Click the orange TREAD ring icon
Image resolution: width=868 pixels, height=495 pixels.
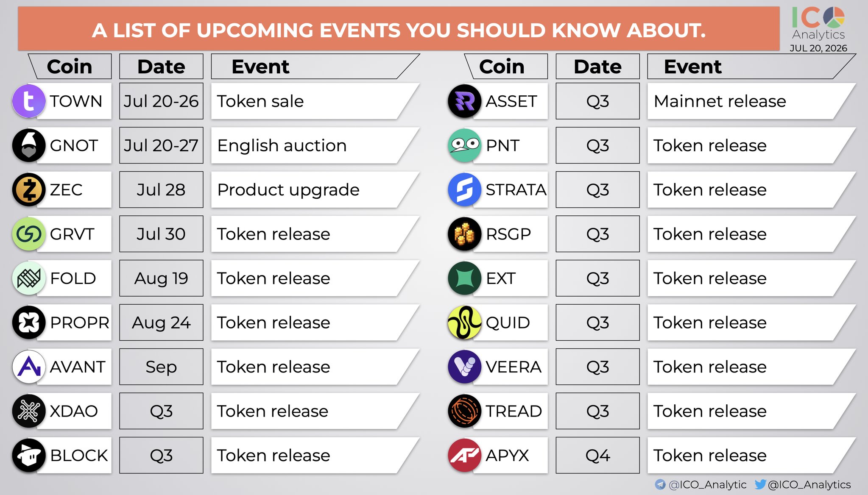point(465,411)
